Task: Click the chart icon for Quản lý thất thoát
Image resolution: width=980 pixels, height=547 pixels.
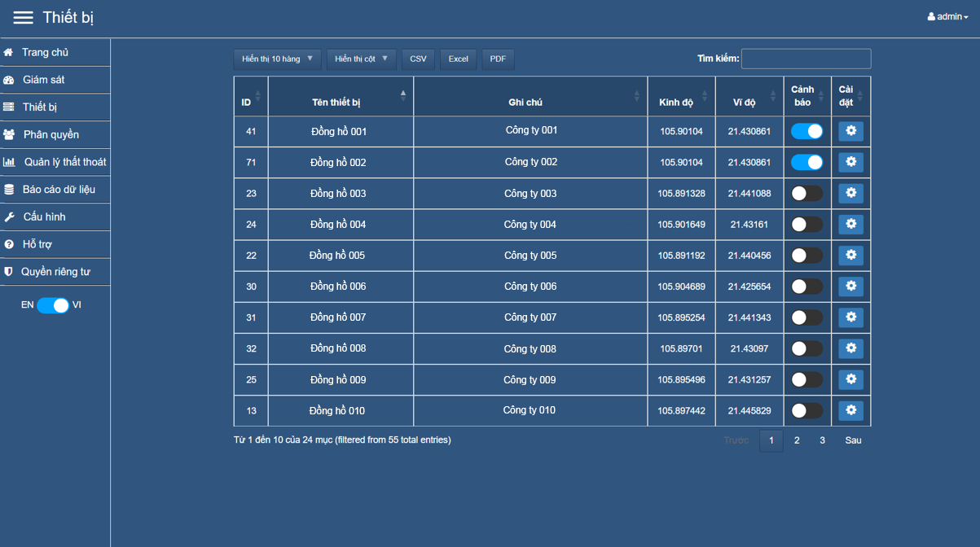Action: (x=9, y=162)
